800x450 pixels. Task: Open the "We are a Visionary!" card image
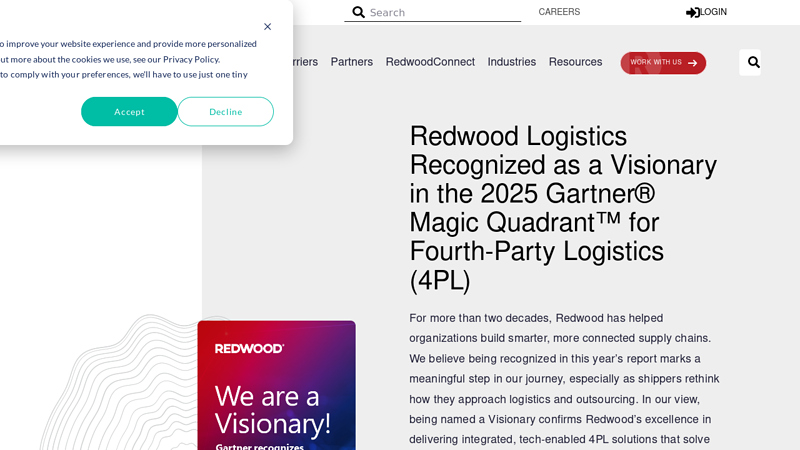(276, 400)
